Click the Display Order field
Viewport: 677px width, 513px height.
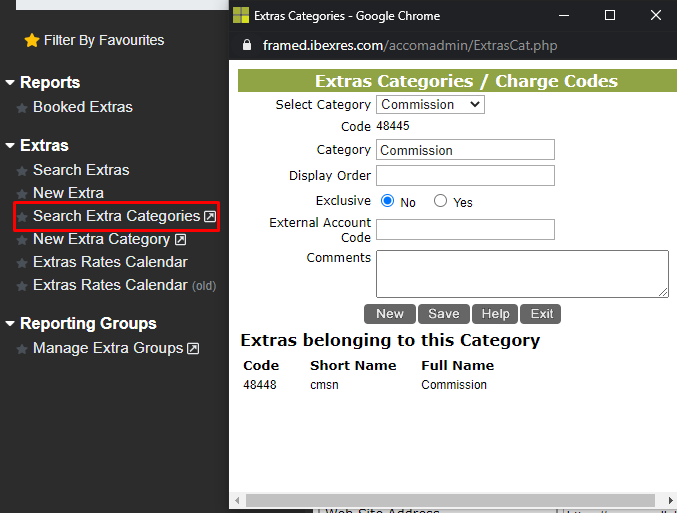pyautogui.click(x=465, y=176)
